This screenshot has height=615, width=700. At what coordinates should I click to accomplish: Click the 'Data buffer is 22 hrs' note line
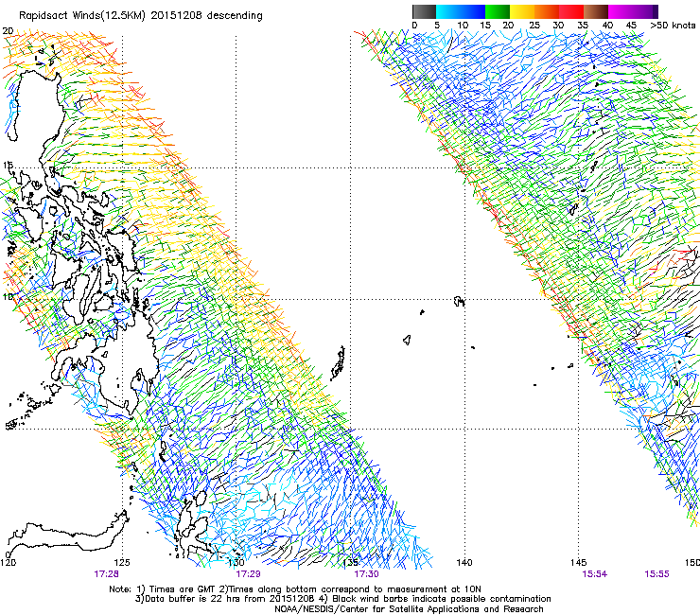click(x=342, y=599)
